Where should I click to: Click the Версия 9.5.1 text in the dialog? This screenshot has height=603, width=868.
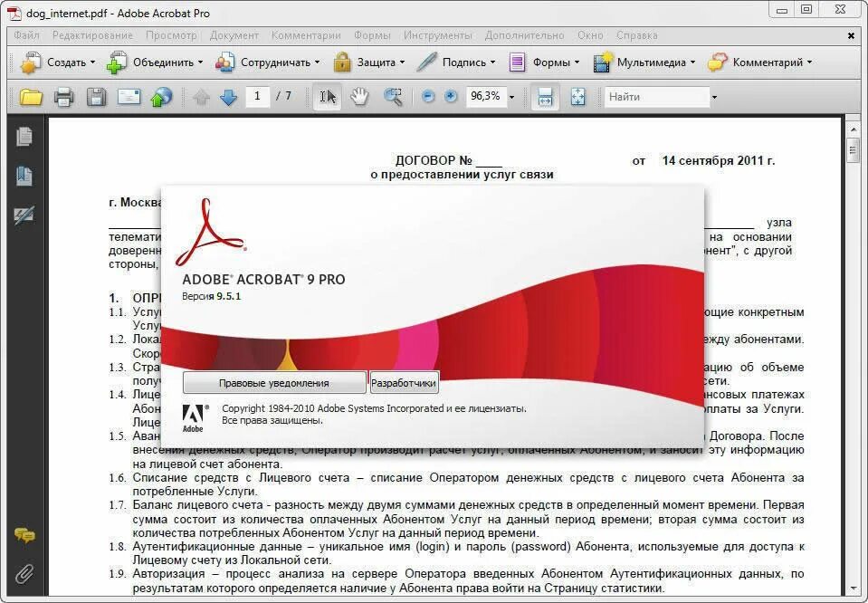point(212,296)
